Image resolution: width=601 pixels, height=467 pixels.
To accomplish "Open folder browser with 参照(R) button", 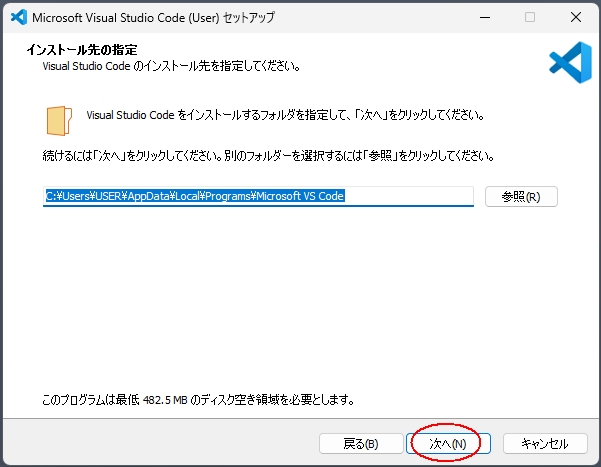I will (x=521, y=196).
